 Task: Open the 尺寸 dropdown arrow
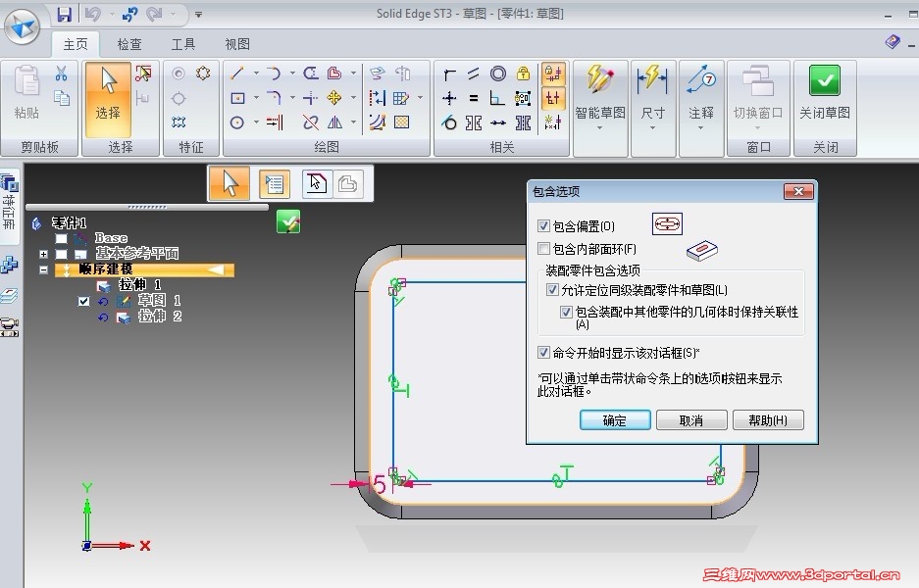tap(652, 127)
